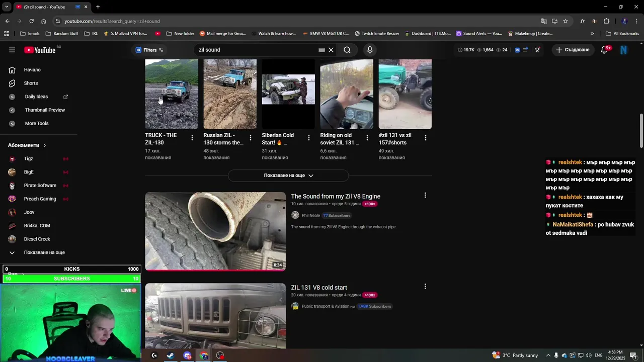Open More Tools in the sidebar
The height and width of the screenshot is (362, 644).
(37, 123)
